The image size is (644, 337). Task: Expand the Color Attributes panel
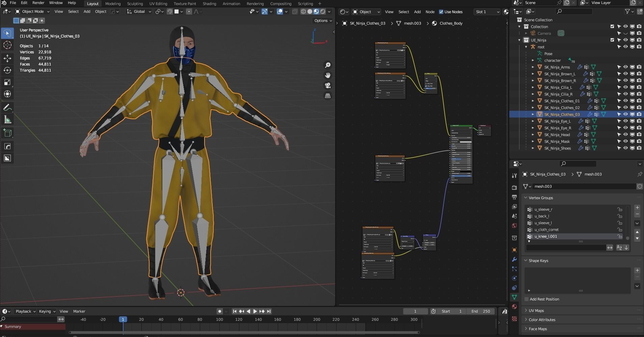tap(542, 320)
